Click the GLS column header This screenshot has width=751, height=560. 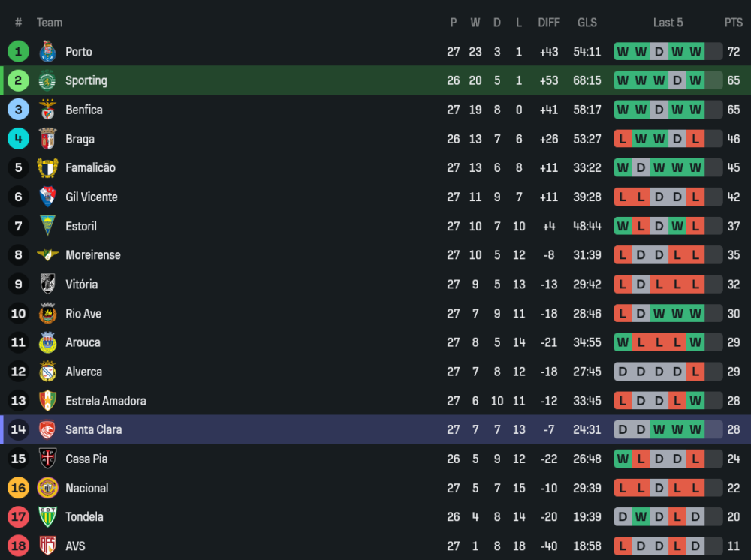coord(587,23)
